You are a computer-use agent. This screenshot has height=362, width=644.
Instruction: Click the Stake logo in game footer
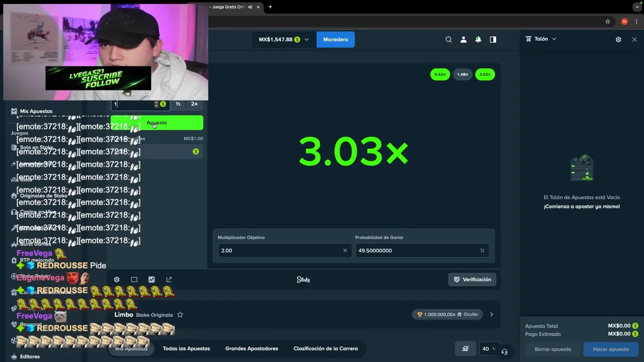(x=303, y=280)
